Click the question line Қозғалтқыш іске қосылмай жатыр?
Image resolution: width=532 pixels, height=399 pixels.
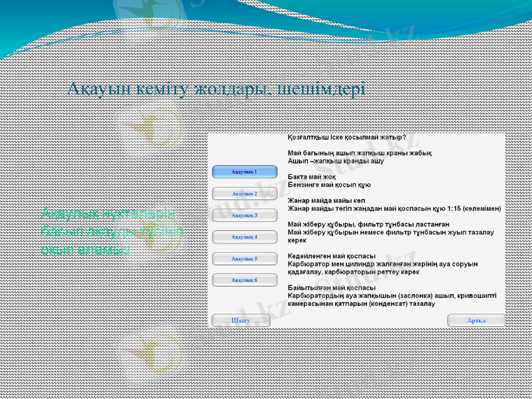(348, 137)
